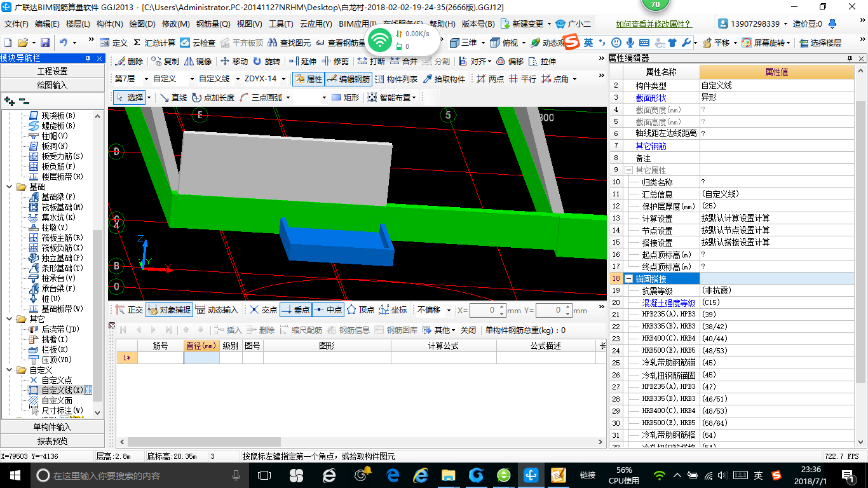Click the Save file icon

45,43
